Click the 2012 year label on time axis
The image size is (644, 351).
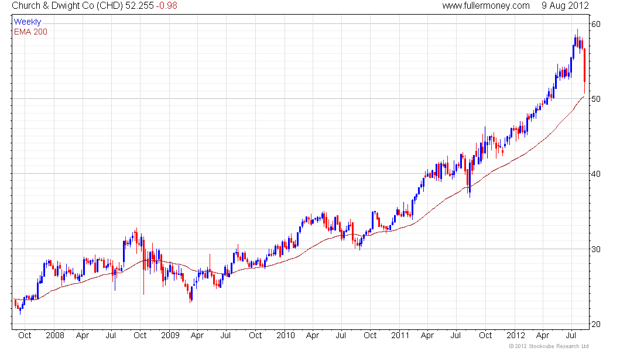point(515,335)
